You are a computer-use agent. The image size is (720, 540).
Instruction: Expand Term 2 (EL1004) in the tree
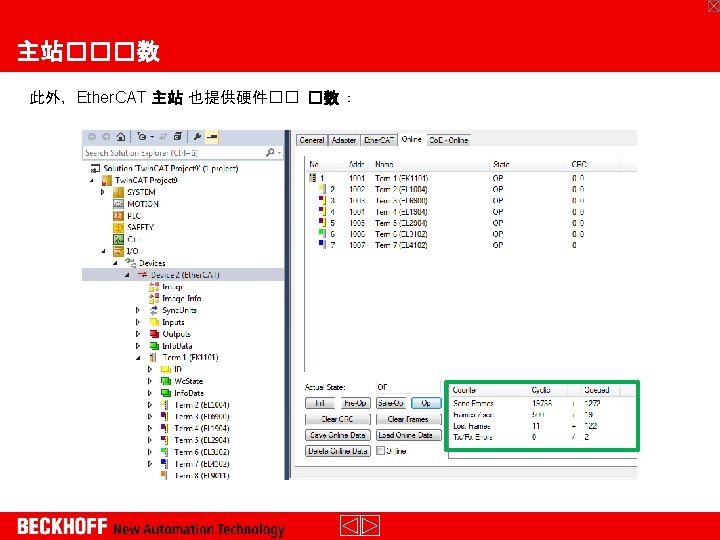pyautogui.click(x=150, y=405)
